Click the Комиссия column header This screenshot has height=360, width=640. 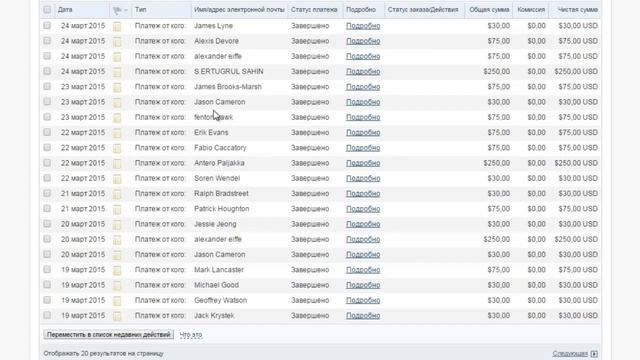tap(531, 9)
